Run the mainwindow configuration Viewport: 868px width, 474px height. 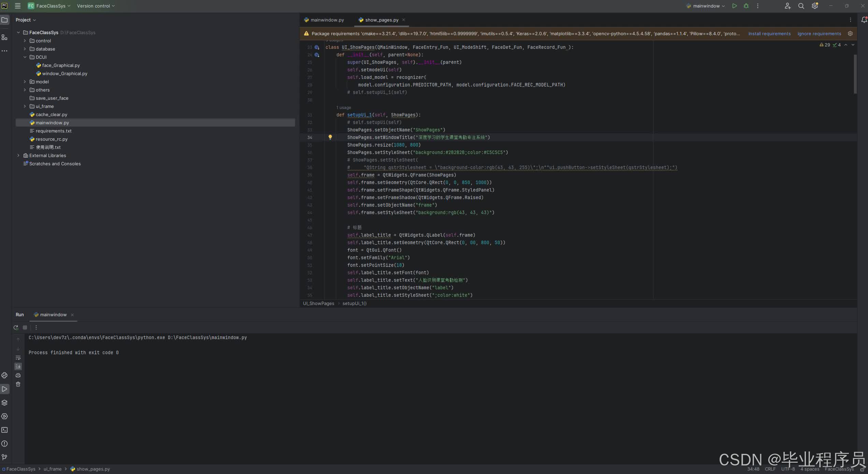click(x=734, y=6)
